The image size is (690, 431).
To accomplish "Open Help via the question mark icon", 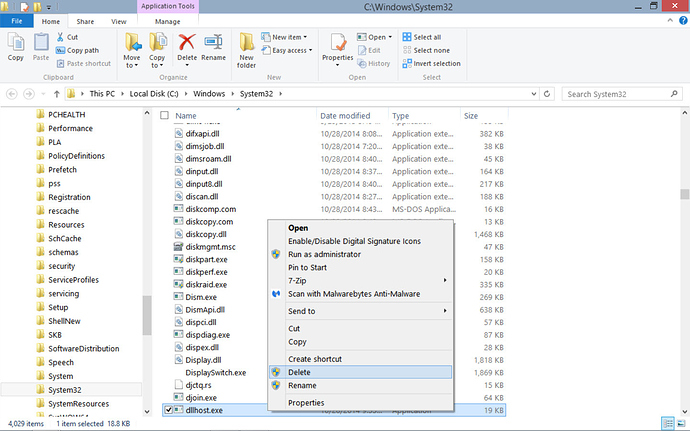I will tap(683, 20).
